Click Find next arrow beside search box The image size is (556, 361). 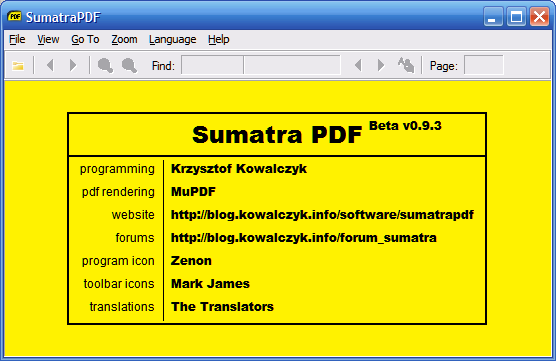381,65
